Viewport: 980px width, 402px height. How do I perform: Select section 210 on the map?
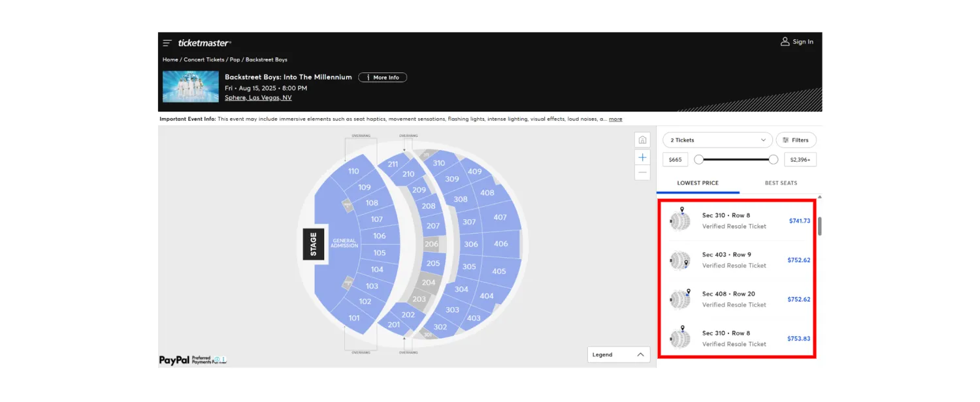408,174
